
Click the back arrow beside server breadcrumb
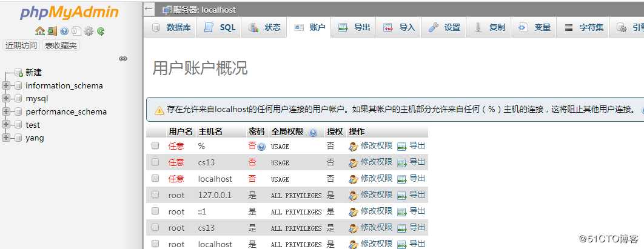[x=149, y=8]
